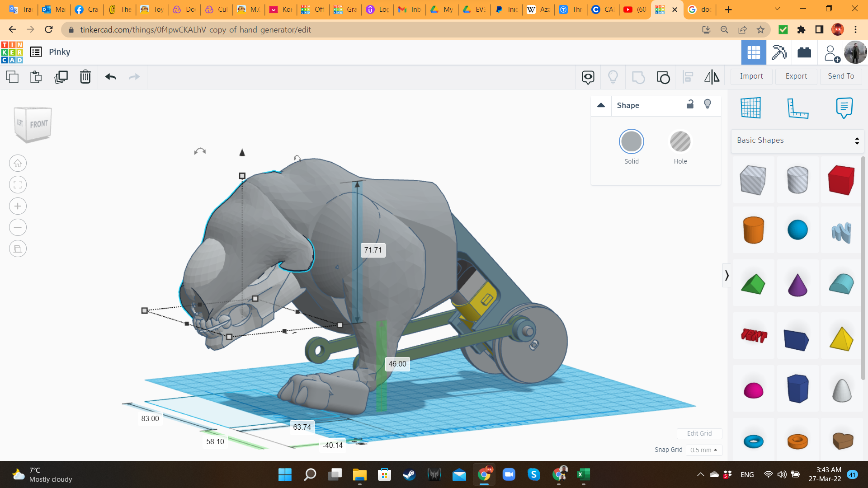Click the Mirror tool icon
The image size is (868, 488).
(x=712, y=77)
